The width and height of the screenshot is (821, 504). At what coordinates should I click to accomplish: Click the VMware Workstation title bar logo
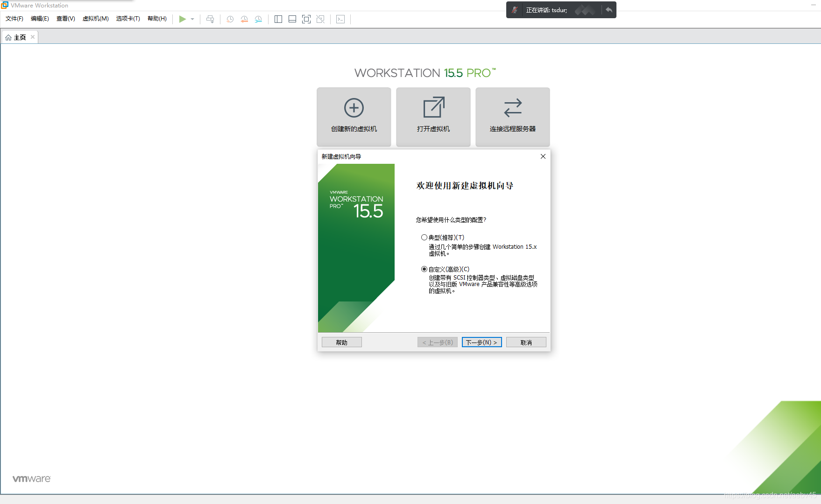point(5,5)
